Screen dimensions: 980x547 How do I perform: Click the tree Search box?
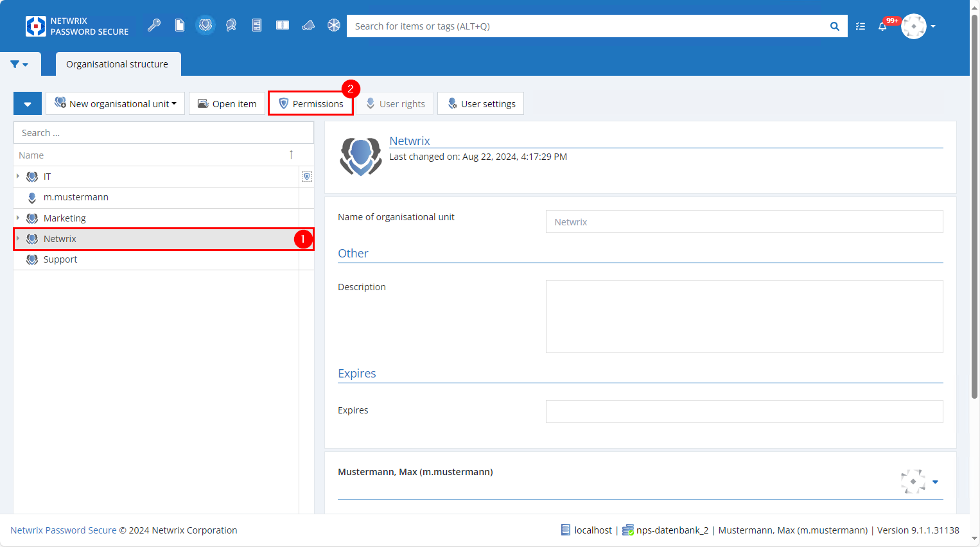(x=164, y=133)
